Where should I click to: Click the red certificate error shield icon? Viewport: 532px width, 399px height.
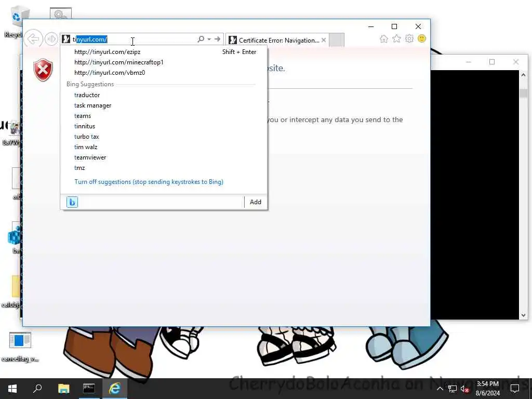point(43,70)
